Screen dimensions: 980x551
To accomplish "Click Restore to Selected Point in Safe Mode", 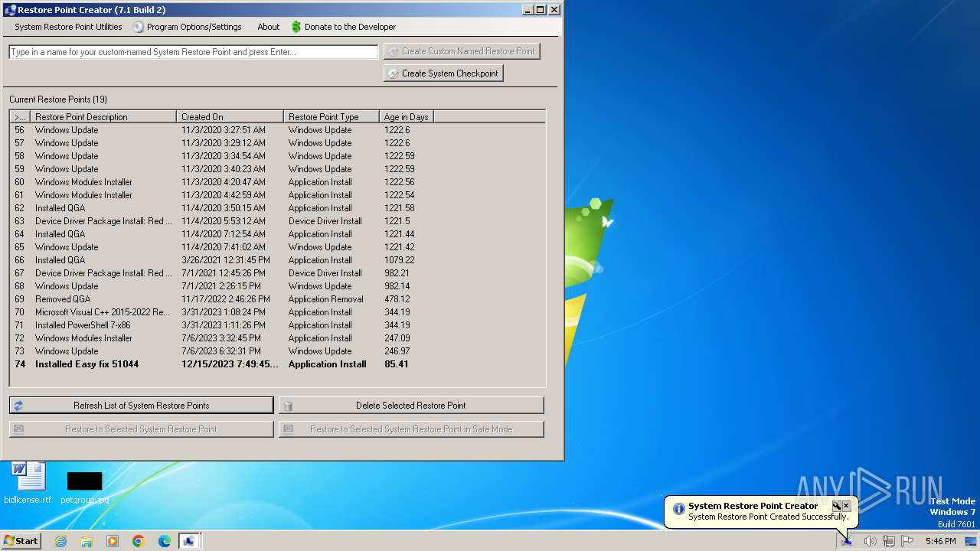I will pos(411,429).
